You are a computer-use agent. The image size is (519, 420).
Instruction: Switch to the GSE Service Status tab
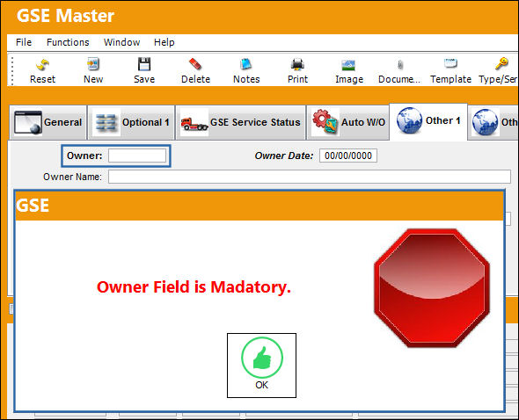pyautogui.click(x=241, y=123)
